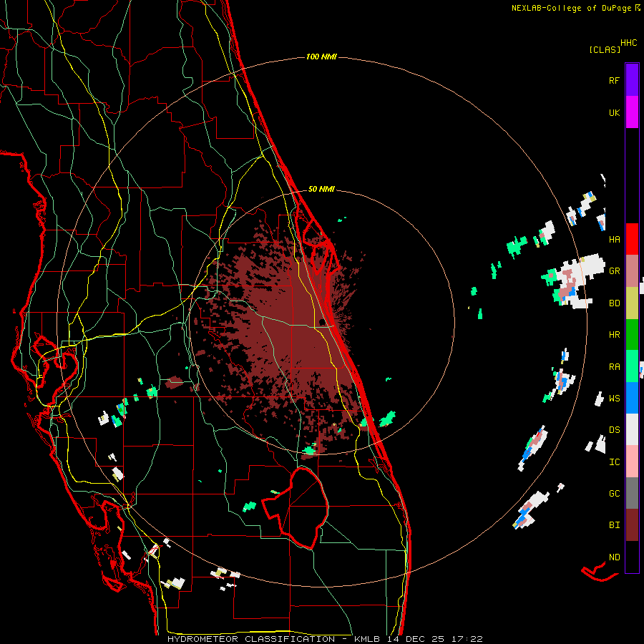This screenshot has height=644, width=644.
Task: Click the 100 NMI range ring label
Action: 321,57
